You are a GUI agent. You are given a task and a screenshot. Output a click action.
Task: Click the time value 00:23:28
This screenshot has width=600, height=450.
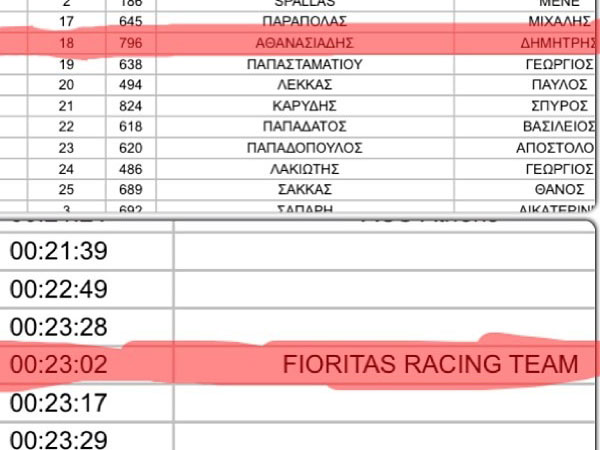[59, 326]
